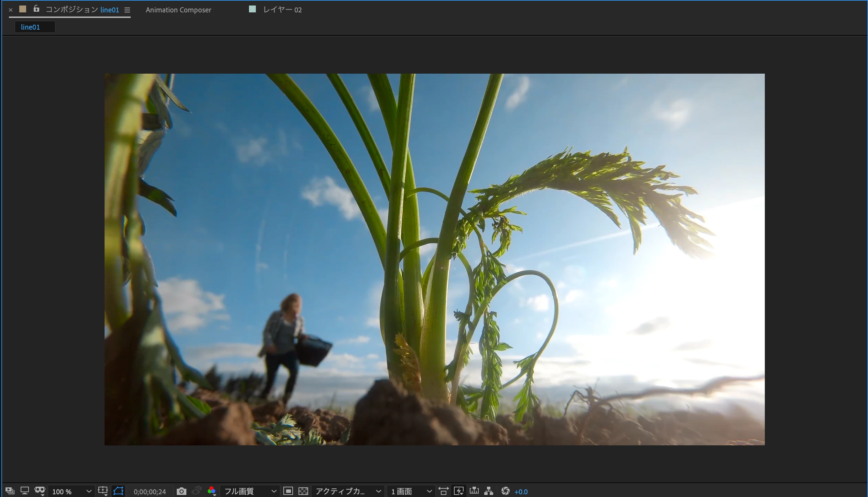Switch to the レイヤー 02 tab
Viewport: 868px width, 497px height.
282,10
